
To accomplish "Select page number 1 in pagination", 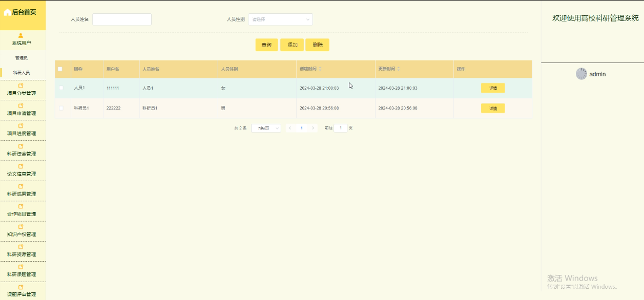I will point(302,128).
